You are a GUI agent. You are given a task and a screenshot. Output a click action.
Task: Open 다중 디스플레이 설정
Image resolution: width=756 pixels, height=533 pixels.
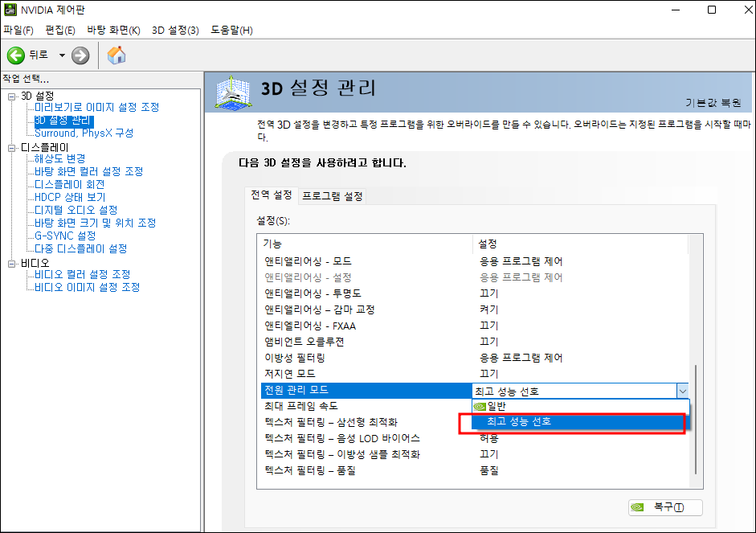[80, 249]
